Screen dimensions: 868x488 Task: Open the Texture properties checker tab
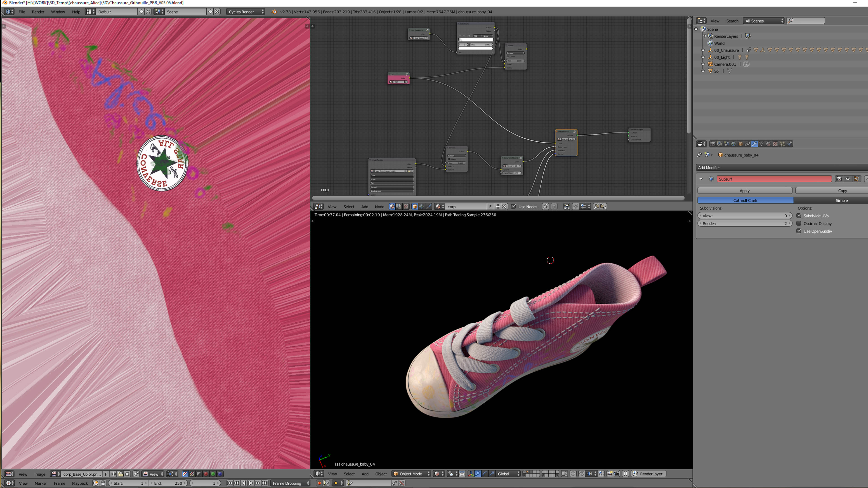pyautogui.click(x=775, y=144)
